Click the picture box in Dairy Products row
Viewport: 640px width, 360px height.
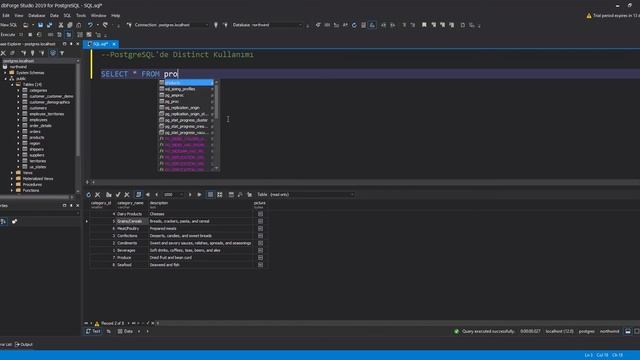pos(260,214)
